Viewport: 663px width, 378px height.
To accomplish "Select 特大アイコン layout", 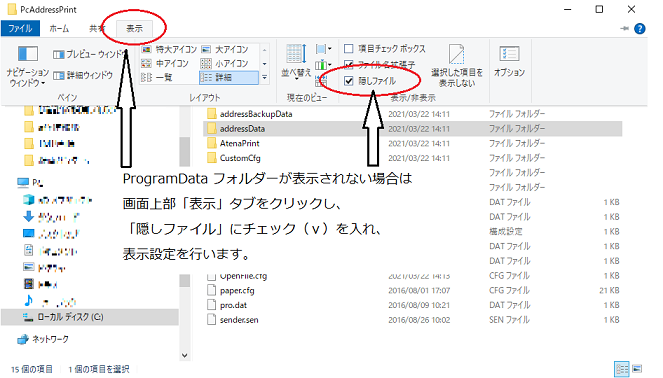I will pyautogui.click(x=169, y=49).
